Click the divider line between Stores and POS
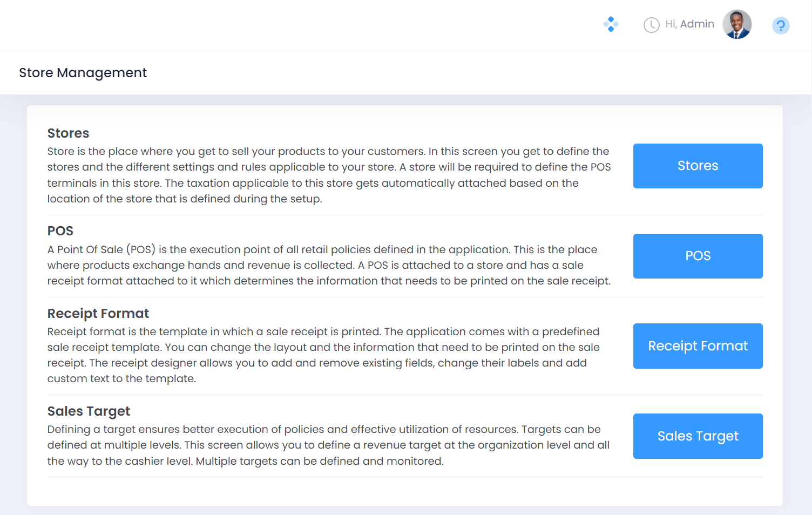The image size is (812, 515). (405, 215)
